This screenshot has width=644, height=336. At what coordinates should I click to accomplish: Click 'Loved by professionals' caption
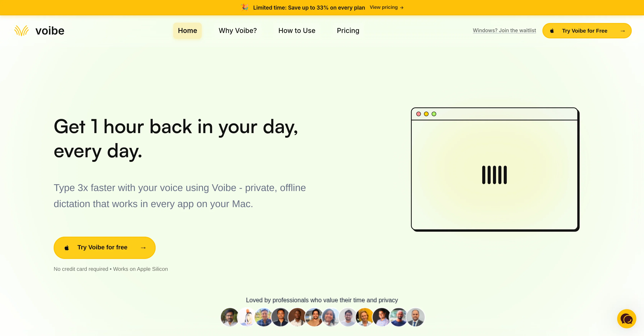click(322, 300)
